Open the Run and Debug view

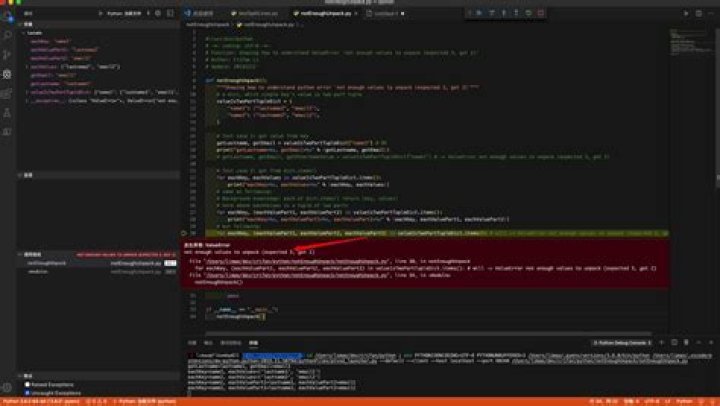(x=7, y=74)
